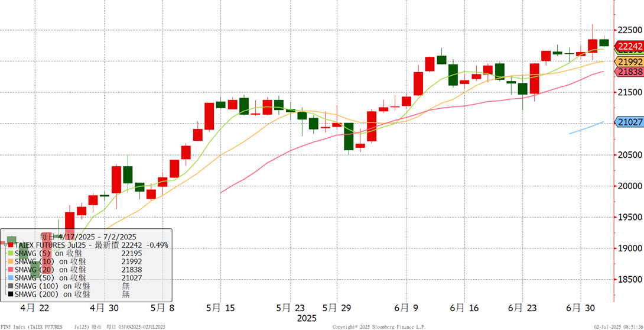Click the blue SMAVG (50) legend swatch
Viewport: 644px width, 330px height.
pos(10,278)
